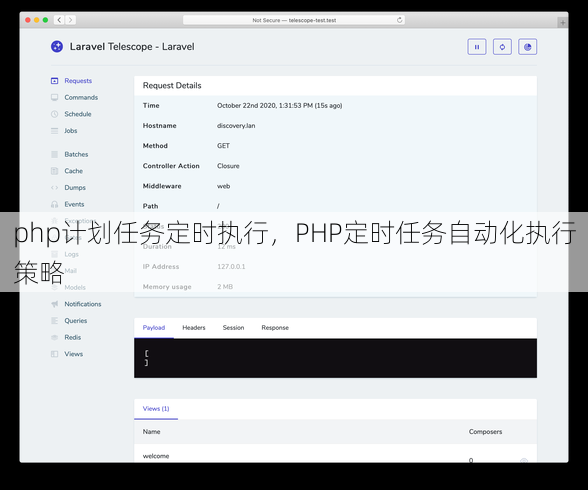Image resolution: width=588 pixels, height=490 pixels.
Task: Click the October 22nd 2020 timestamp
Action: click(x=279, y=105)
